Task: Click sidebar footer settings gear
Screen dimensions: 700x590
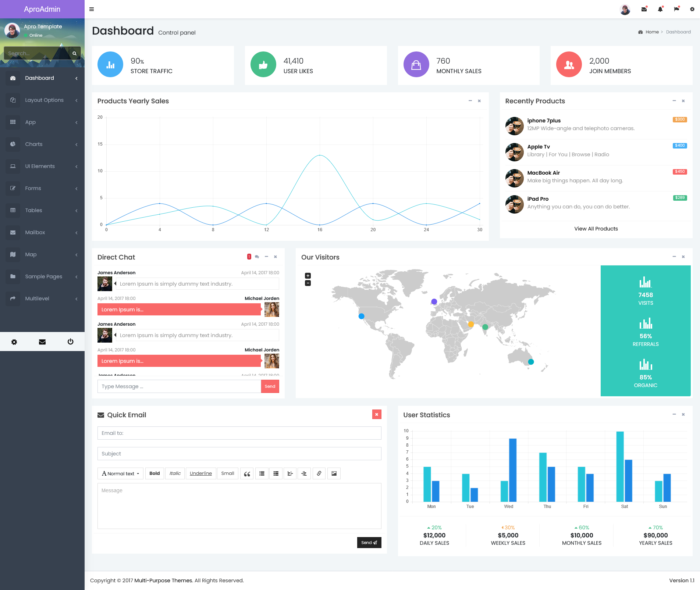Action: pyautogui.click(x=14, y=342)
